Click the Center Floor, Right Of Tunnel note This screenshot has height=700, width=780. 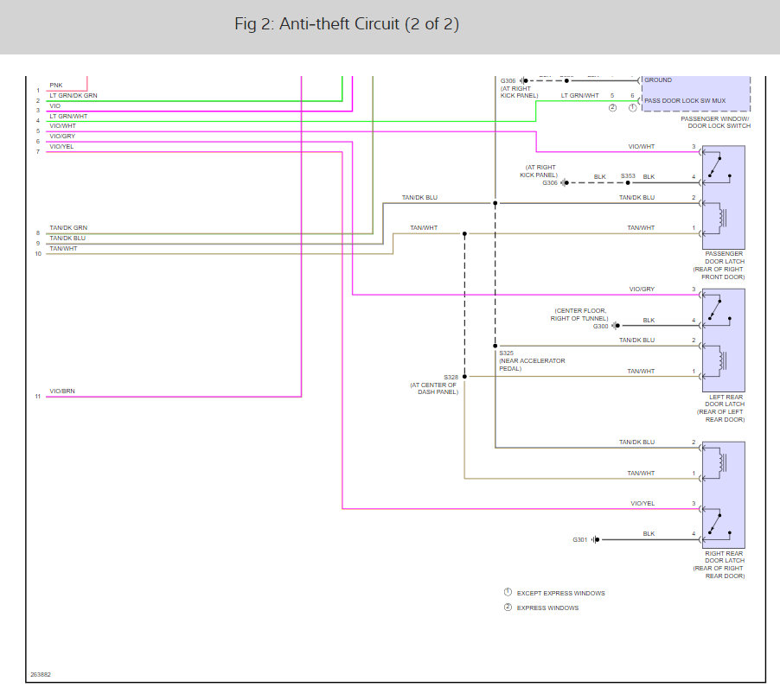click(579, 315)
